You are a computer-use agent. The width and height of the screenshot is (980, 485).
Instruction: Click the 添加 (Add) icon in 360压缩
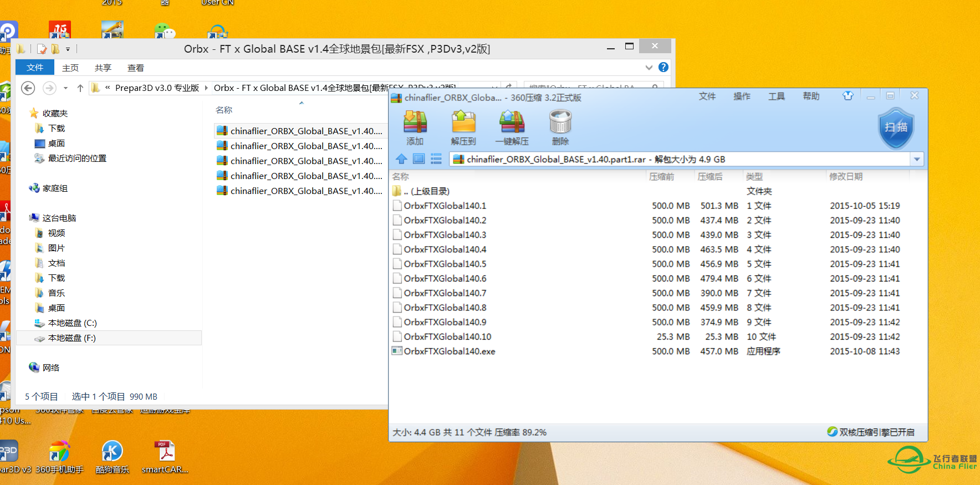click(415, 127)
